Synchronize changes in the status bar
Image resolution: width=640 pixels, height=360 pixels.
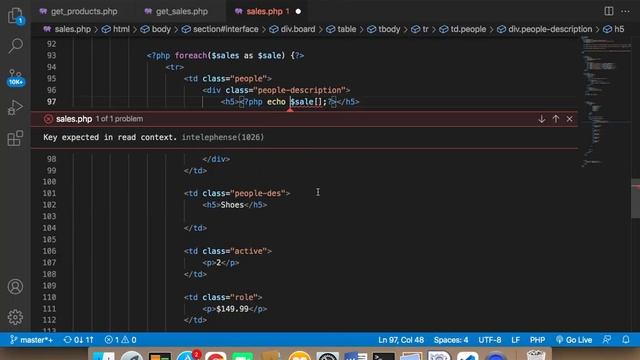pyautogui.click(x=78, y=340)
